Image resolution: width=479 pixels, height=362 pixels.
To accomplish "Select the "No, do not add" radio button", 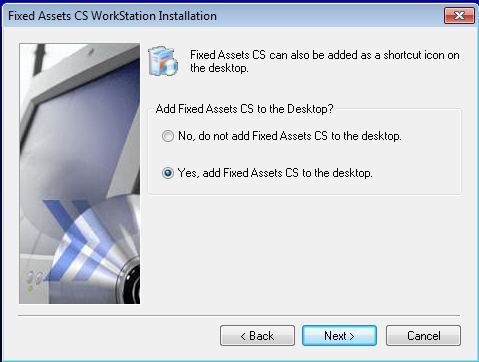I will pos(167,136).
